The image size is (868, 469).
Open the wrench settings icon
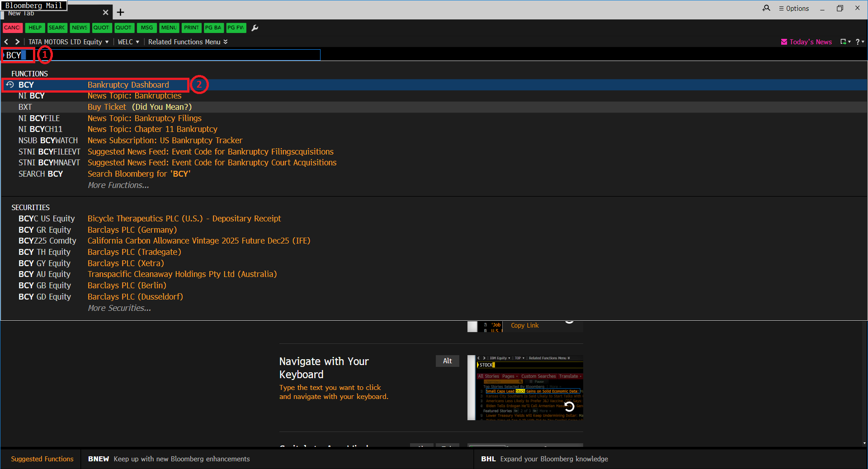(255, 28)
